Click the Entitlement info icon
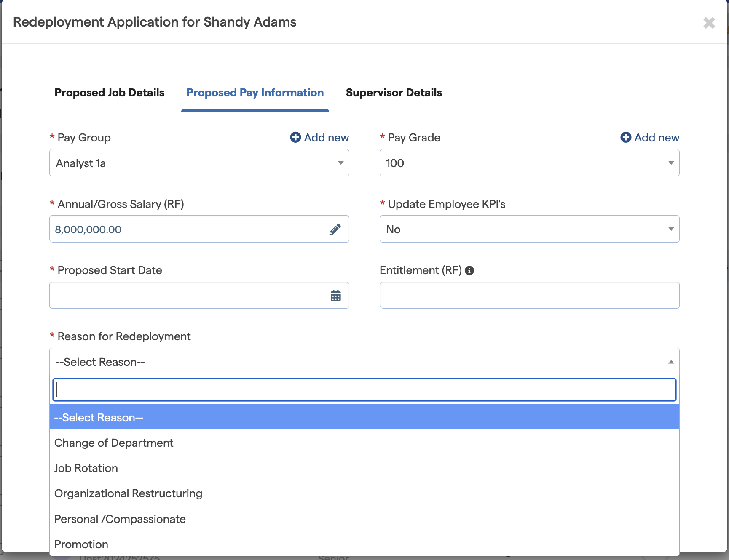Screen dimensions: 729x560 [469, 271]
